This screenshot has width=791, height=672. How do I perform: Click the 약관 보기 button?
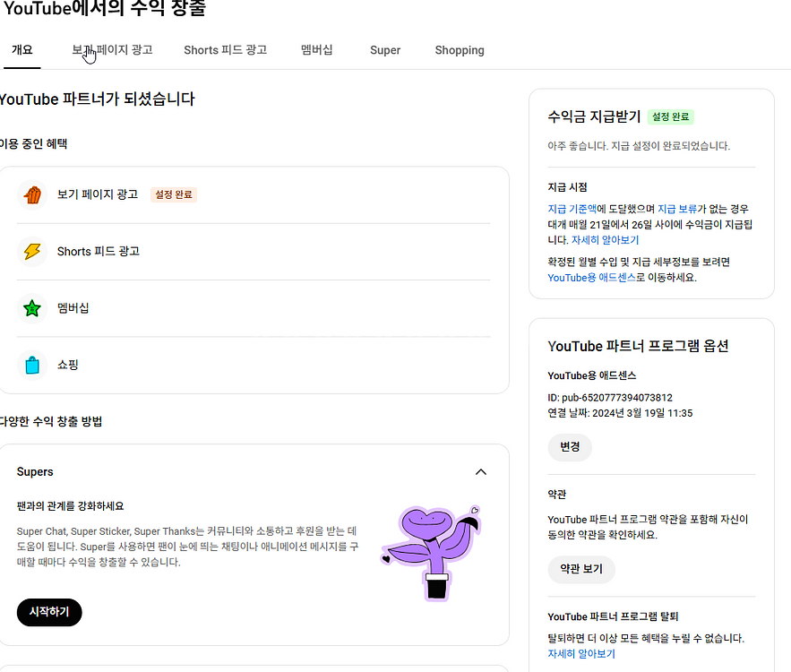tap(581, 570)
